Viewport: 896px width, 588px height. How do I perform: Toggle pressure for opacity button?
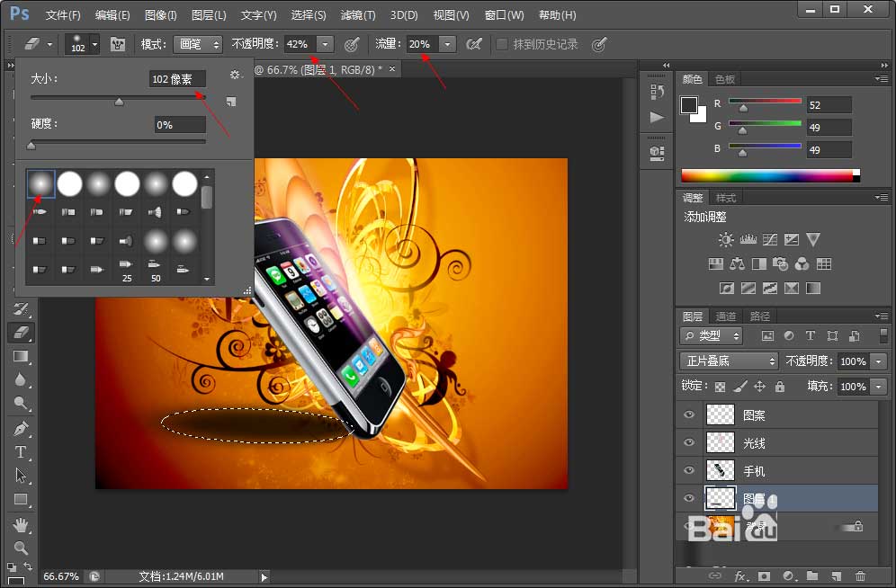point(352,44)
